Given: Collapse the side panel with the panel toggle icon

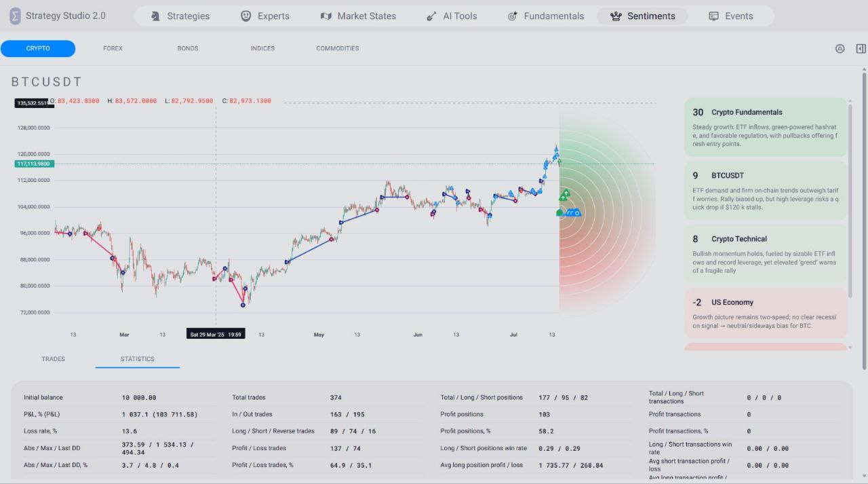Looking at the screenshot, I should pyautogui.click(x=861, y=49).
